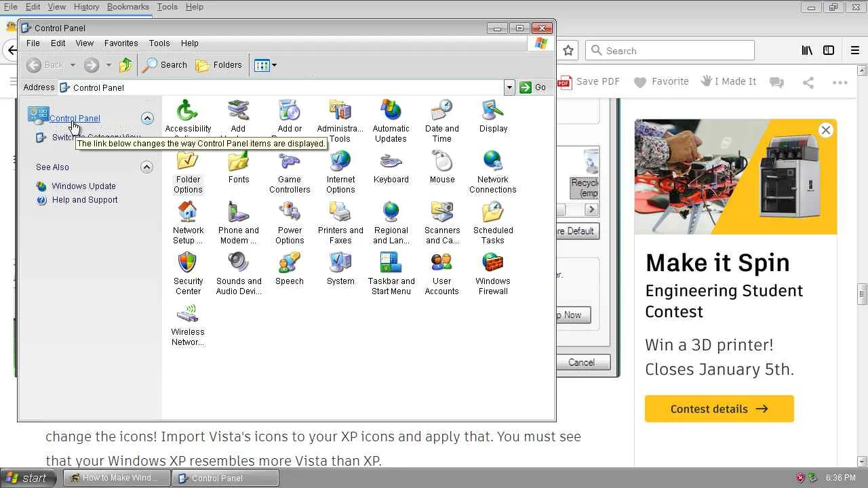
Task: Close the Make it Spin advertisement
Action: coord(825,130)
